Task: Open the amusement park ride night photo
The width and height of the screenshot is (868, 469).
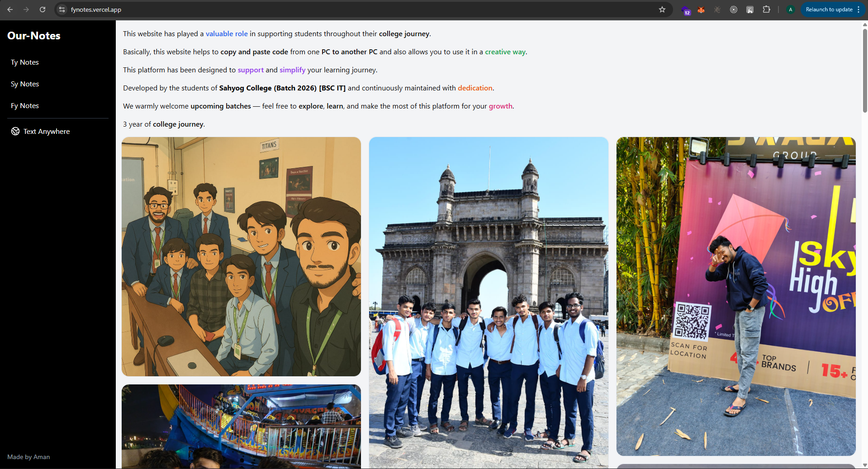Action: pyautogui.click(x=241, y=426)
